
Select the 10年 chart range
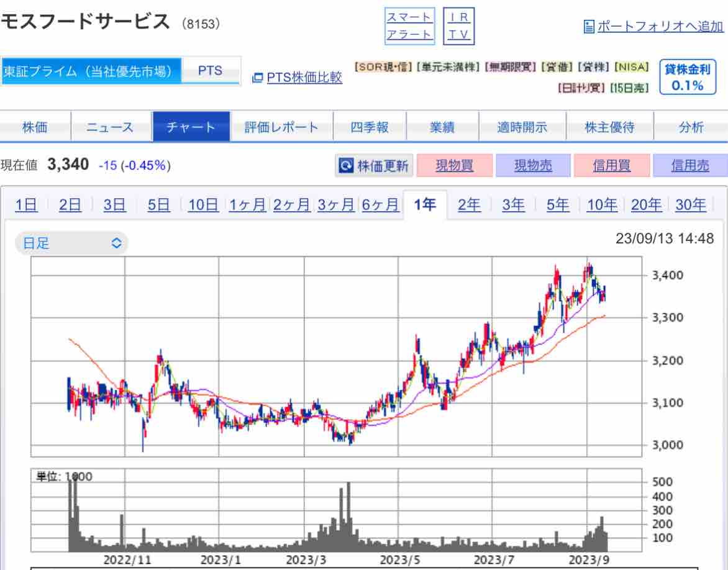tap(602, 205)
